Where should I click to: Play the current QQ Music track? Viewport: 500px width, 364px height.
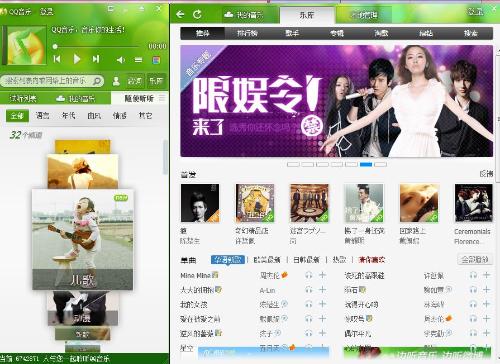point(77,59)
